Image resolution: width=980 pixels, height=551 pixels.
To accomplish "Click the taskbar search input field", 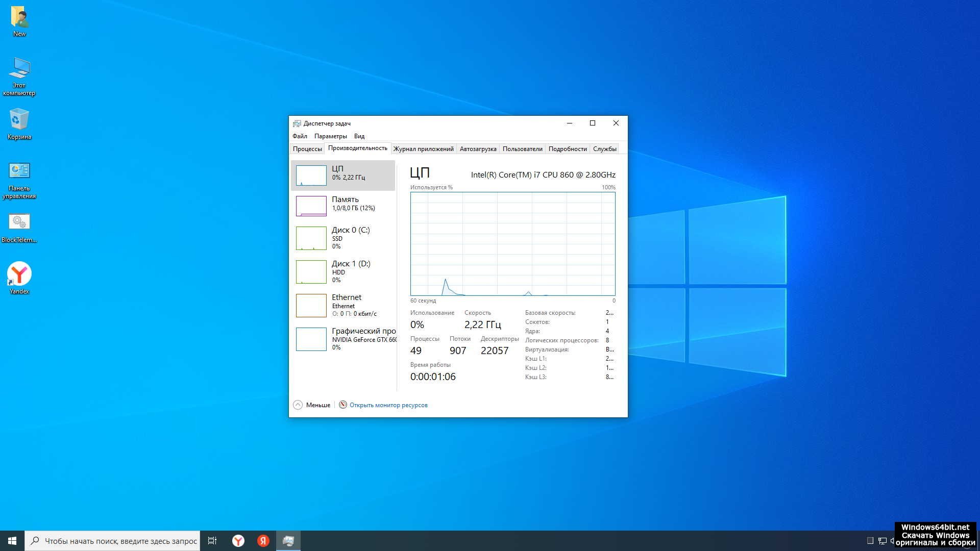I will pos(120,541).
